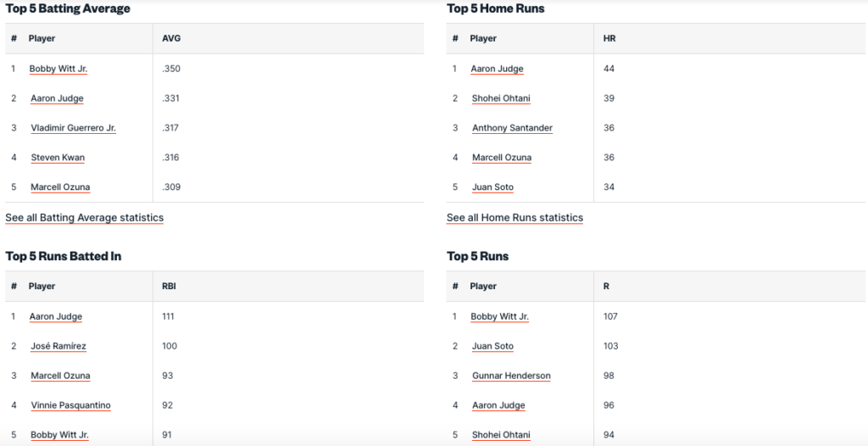Select Aaron Judge in the Top 5 Runs table
Screen dimensions: 868x446
pyautogui.click(x=498, y=405)
